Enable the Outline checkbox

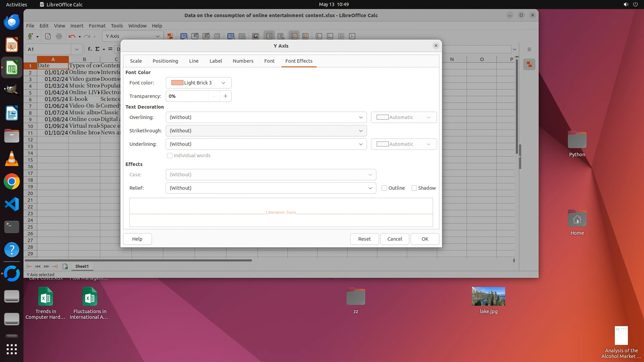pos(384,188)
